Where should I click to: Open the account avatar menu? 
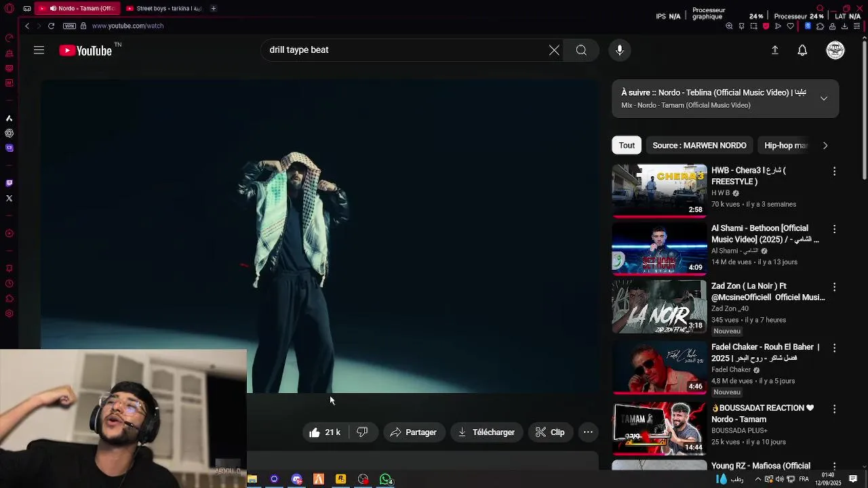[835, 50]
